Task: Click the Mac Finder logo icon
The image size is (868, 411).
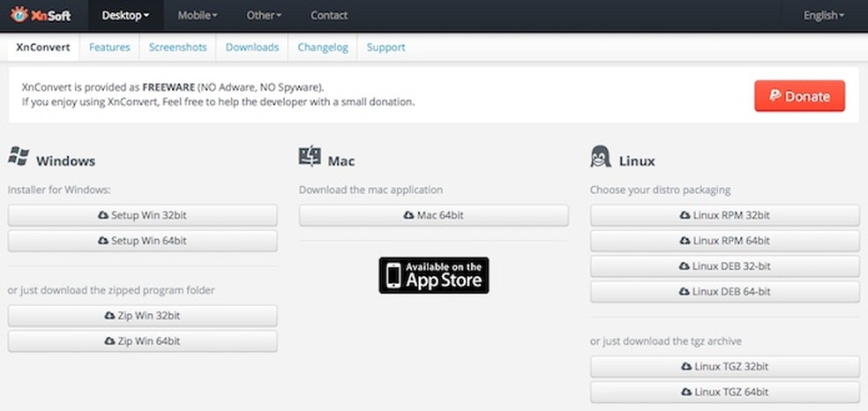Action: pos(310,157)
